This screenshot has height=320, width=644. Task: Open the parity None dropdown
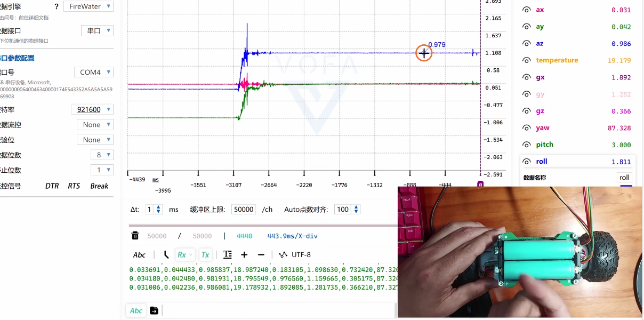pos(95,140)
